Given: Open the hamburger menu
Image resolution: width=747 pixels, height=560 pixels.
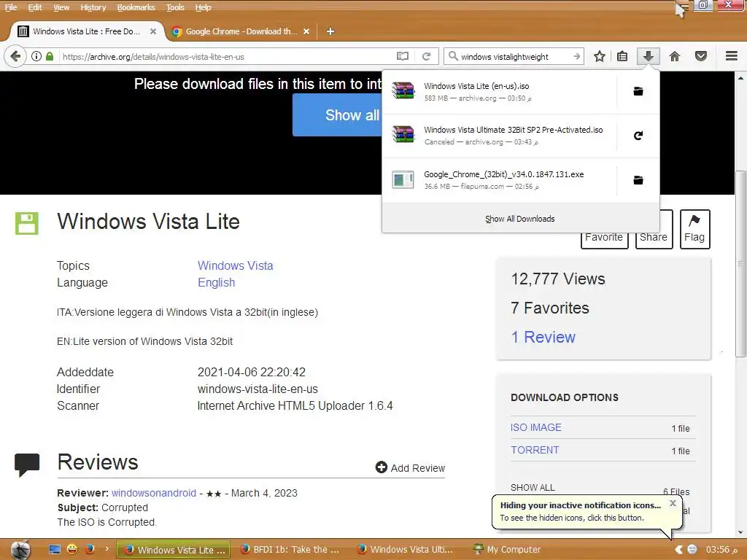Looking at the screenshot, I should [x=732, y=56].
